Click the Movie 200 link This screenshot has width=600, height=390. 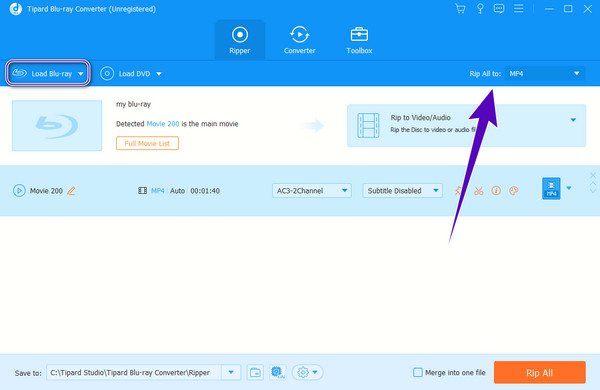click(x=163, y=124)
